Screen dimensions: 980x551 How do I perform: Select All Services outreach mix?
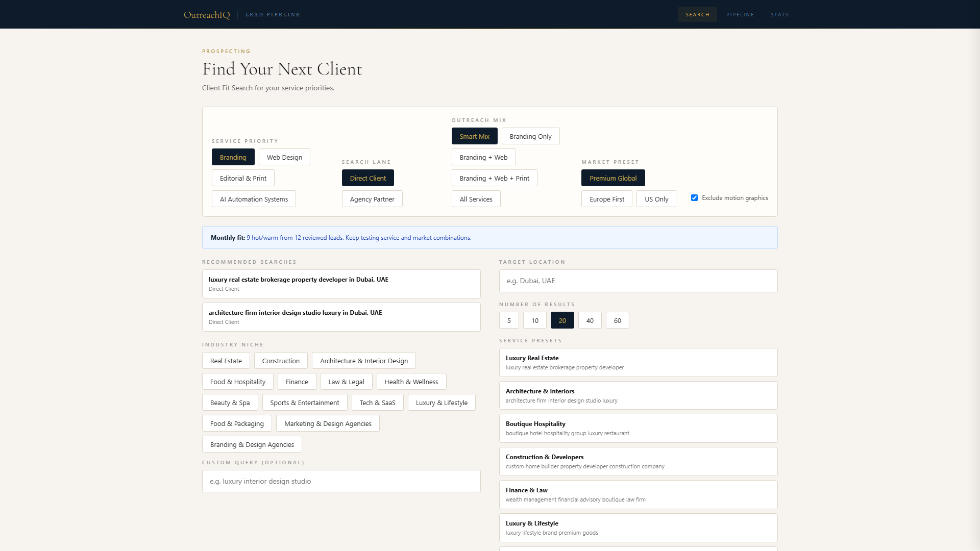pos(476,199)
